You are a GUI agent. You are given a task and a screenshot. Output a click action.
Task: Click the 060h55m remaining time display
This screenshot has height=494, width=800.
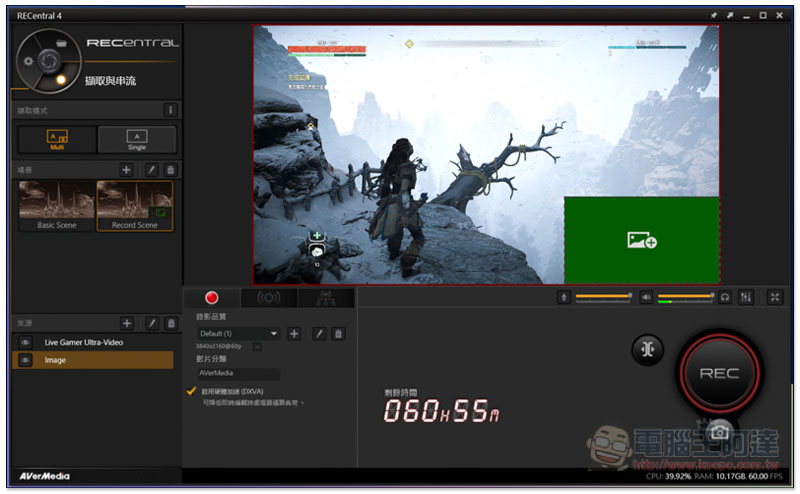(x=441, y=411)
